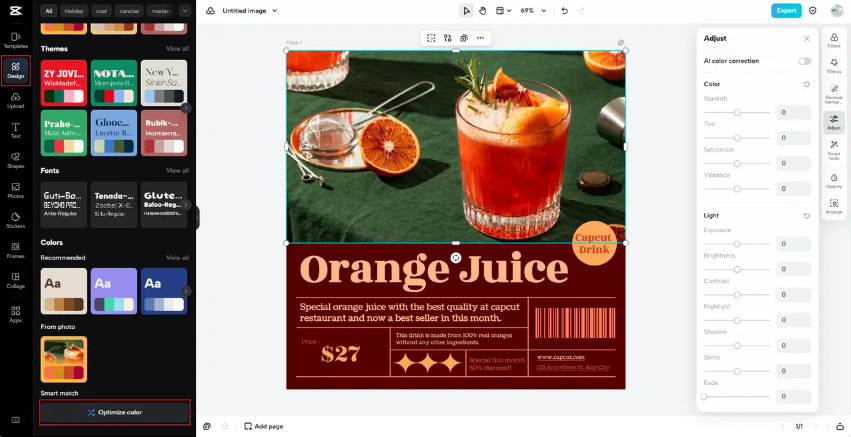
Task: Apply the beige Aa recommended color palette
Action: pos(63,291)
